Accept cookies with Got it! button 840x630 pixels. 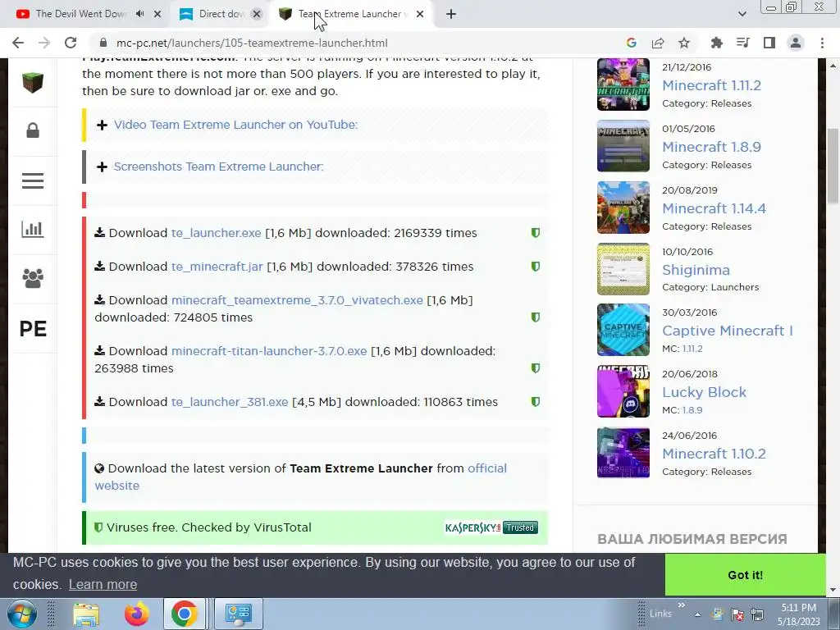(745, 575)
